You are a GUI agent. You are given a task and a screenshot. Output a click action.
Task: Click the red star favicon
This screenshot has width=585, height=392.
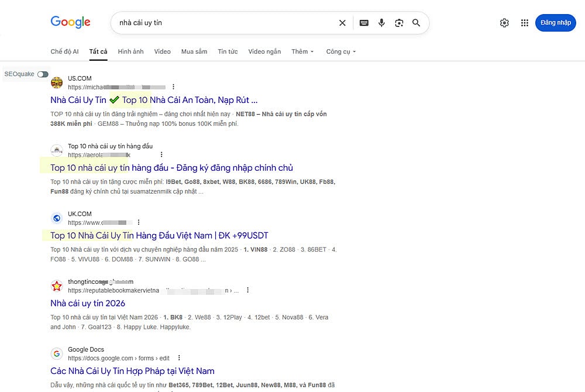point(57,286)
